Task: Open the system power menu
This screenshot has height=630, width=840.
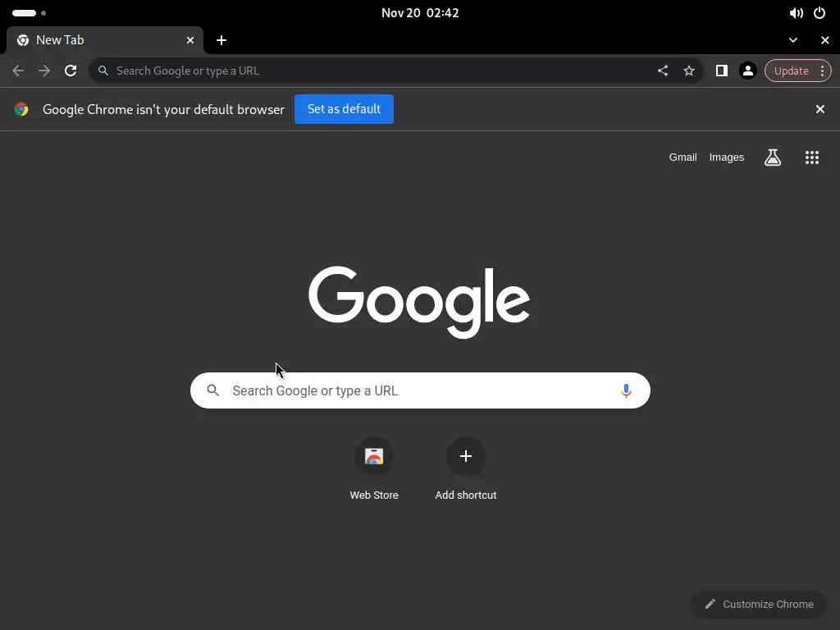Action: (819, 13)
